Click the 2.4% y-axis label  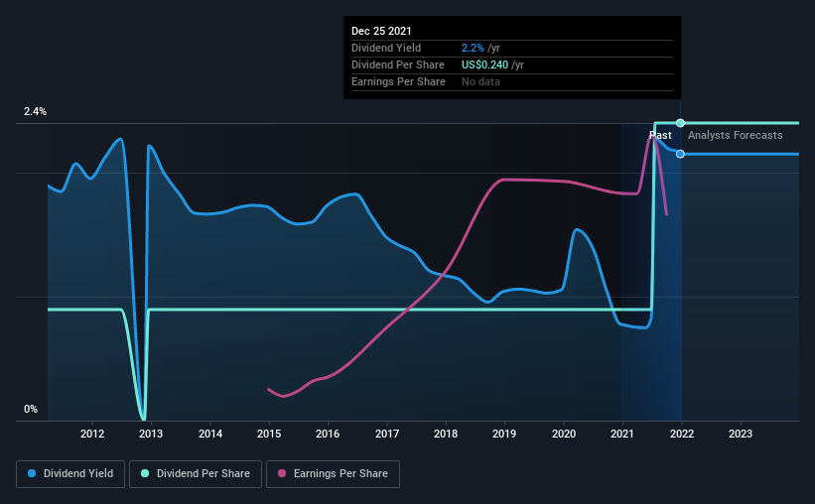[x=35, y=112]
